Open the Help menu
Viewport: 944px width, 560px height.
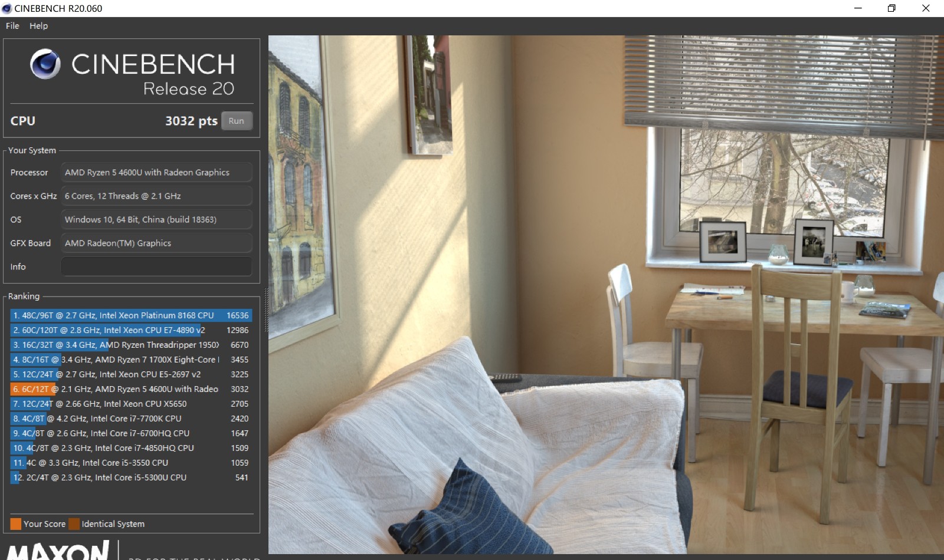(x=38, y=26)
